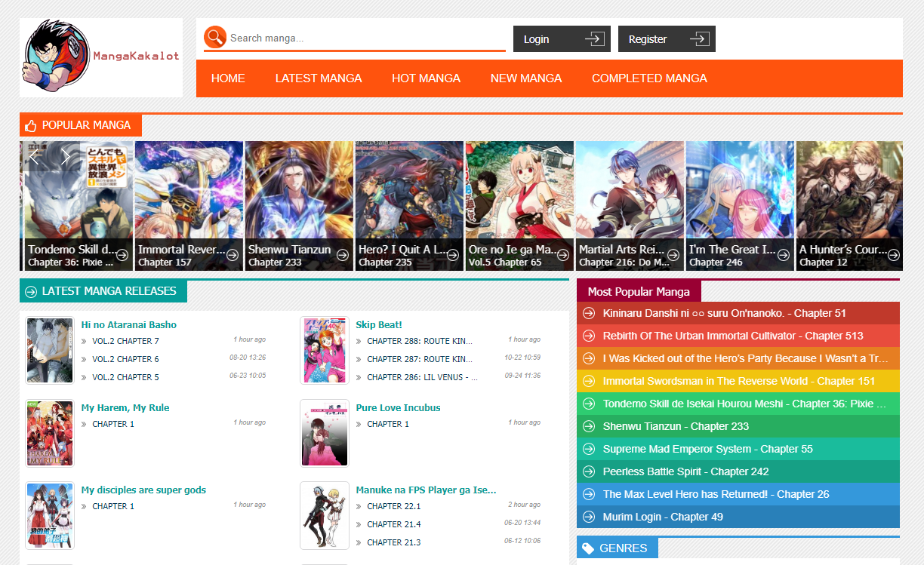Viewport: 924px width, 565px height.
Task: Open VOL.2 CHAPTER 7 of Hi no Ataranai
Action: pos(125,342)
